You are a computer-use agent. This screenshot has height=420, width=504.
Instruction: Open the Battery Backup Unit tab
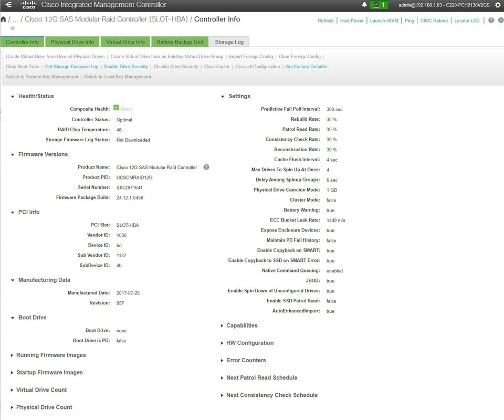tap(180, 42)
